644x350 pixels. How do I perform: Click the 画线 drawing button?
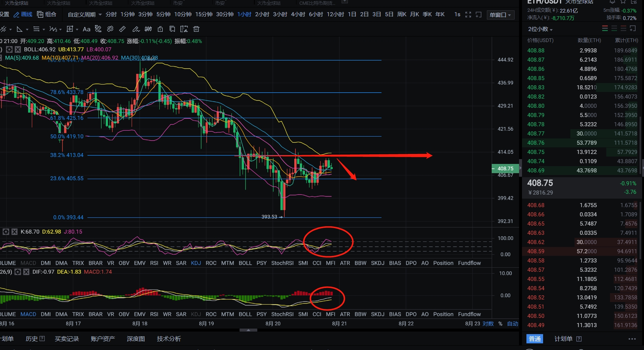point(23,14)
